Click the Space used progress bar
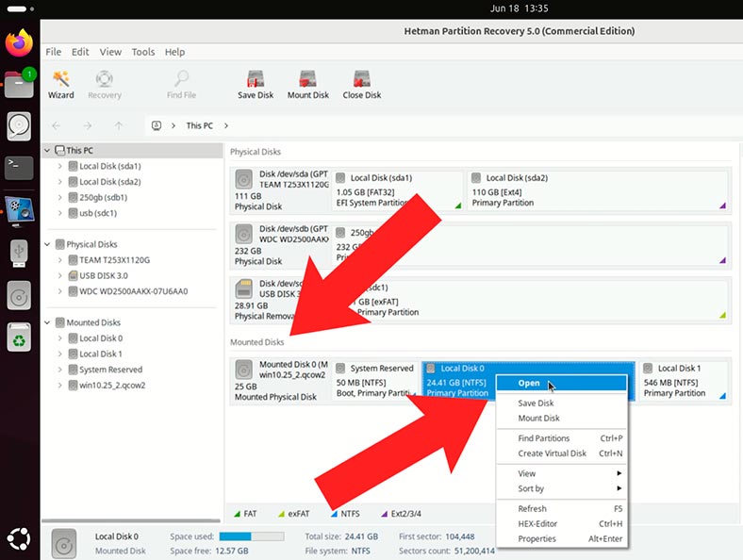Screen dimensions: 743x560 (x=252, y=536)
